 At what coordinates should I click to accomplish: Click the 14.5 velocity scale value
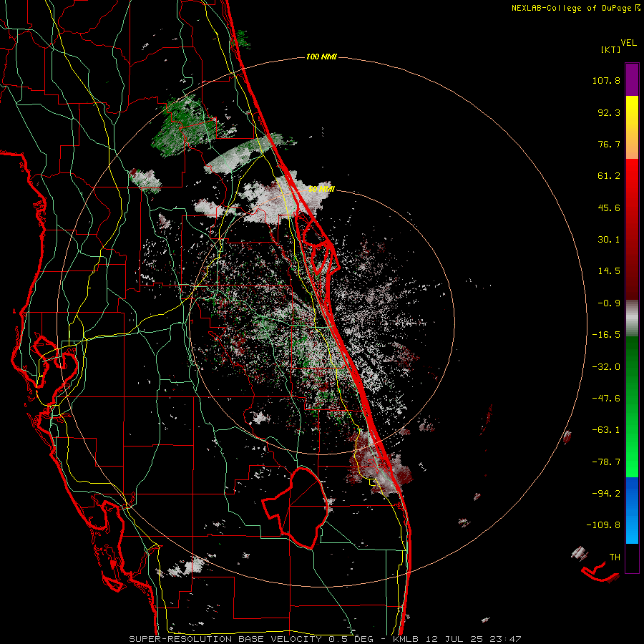pyautogui.click(x=609, y=271)
